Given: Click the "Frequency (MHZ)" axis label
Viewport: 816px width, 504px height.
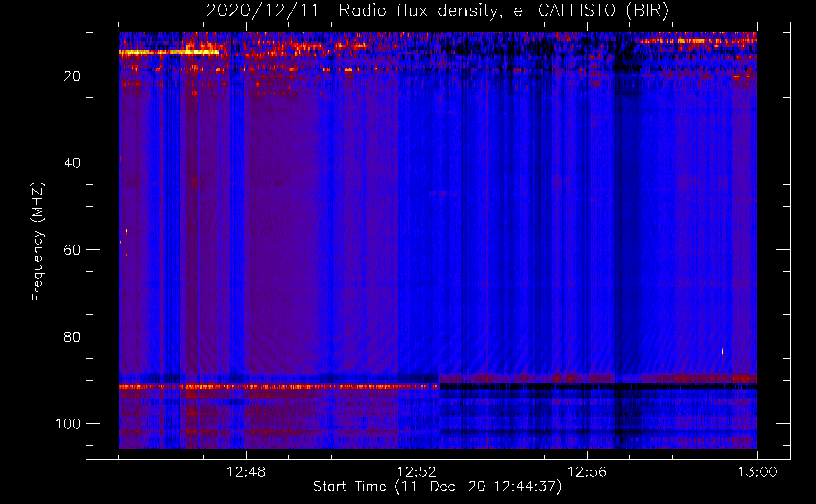Looking at the screenshot, I should click(x=38, y=241).
